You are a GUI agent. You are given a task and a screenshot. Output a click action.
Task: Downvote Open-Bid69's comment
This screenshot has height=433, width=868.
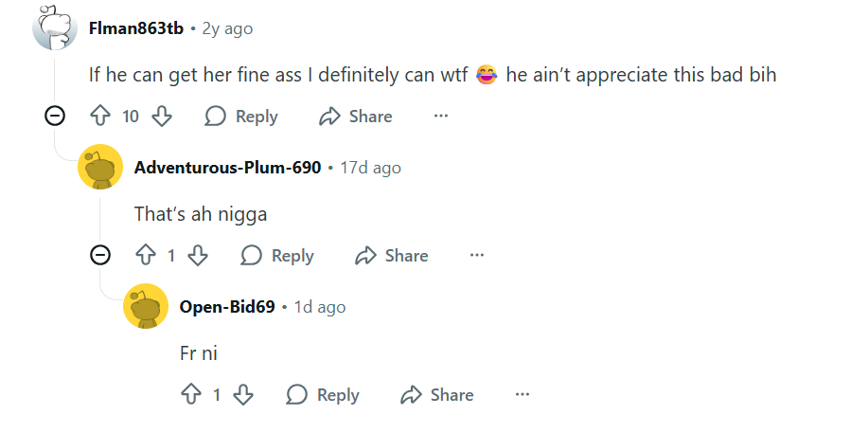tap(243, 395)
